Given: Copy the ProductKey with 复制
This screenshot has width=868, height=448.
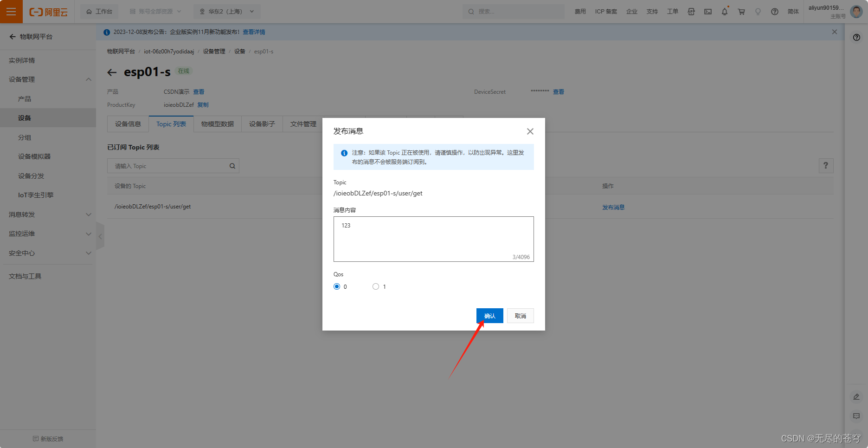Looking at the screenshot, I should (203, 105).
